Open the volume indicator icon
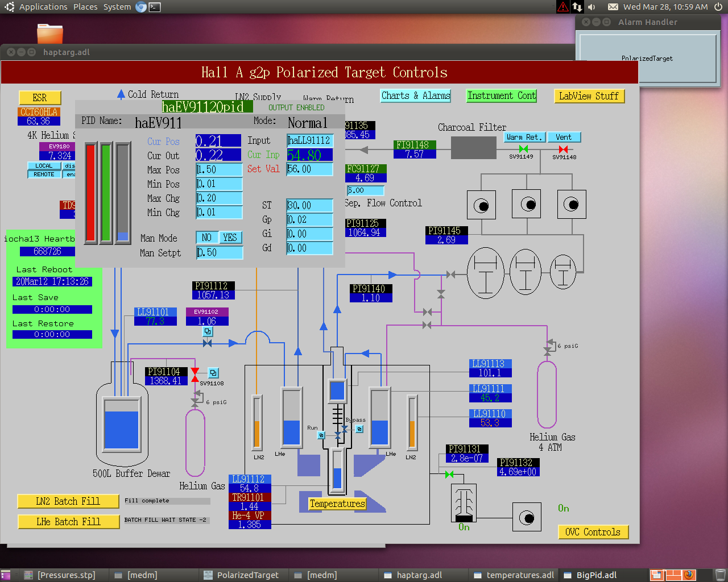Viewport: 728px width, 582px height. click(591, 7)
